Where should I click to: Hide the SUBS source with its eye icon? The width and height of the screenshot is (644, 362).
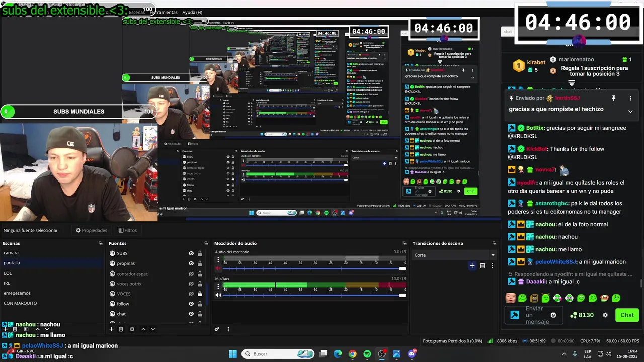pos(191,253)
